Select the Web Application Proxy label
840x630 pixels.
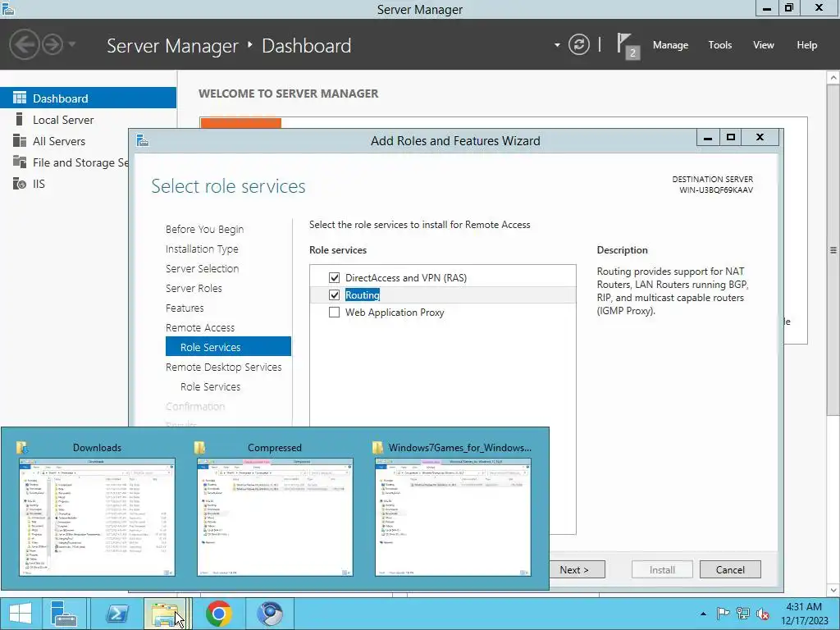coord(395,313)
